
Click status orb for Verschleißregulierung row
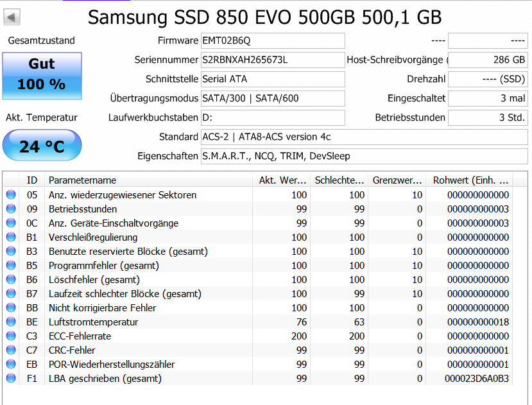coord(11,237)
